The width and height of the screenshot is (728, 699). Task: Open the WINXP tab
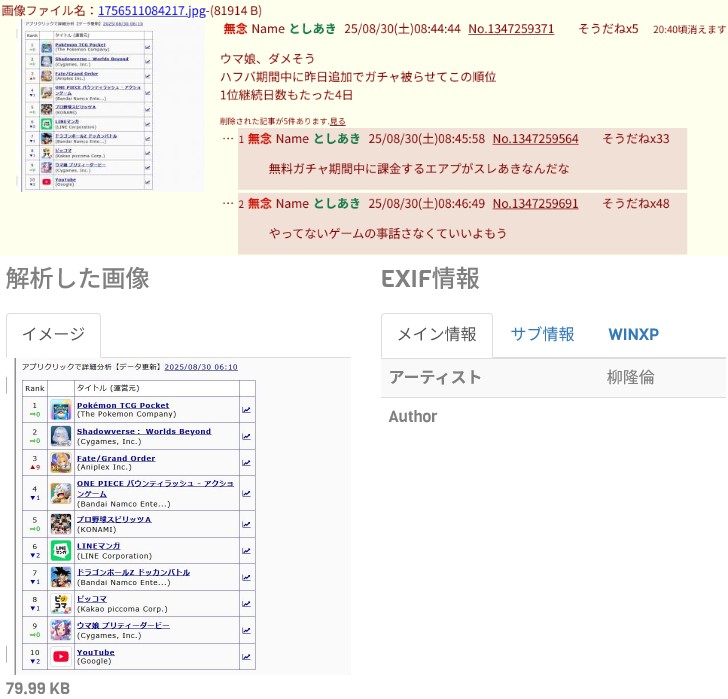click(633, 334)
